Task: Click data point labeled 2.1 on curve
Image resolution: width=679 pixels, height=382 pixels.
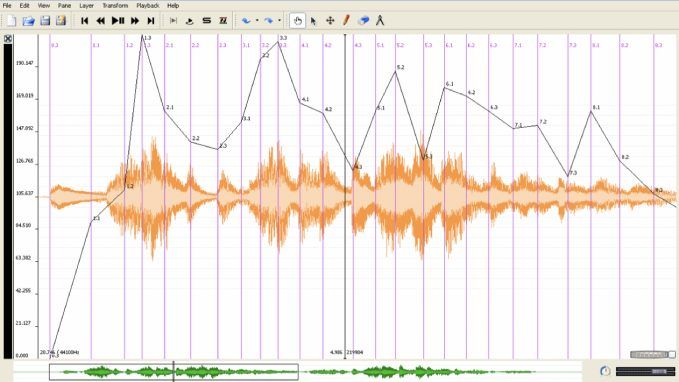Action: point(165,111)
